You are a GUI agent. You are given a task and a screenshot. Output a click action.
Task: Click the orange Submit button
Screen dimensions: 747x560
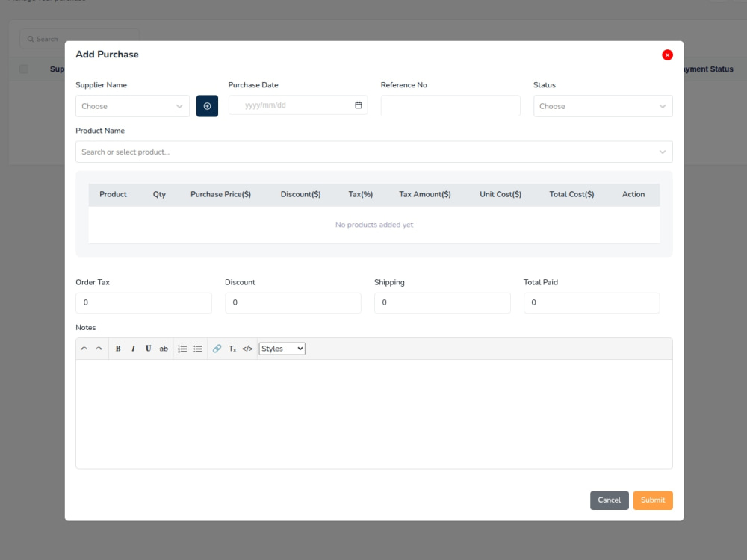point(653,500)
